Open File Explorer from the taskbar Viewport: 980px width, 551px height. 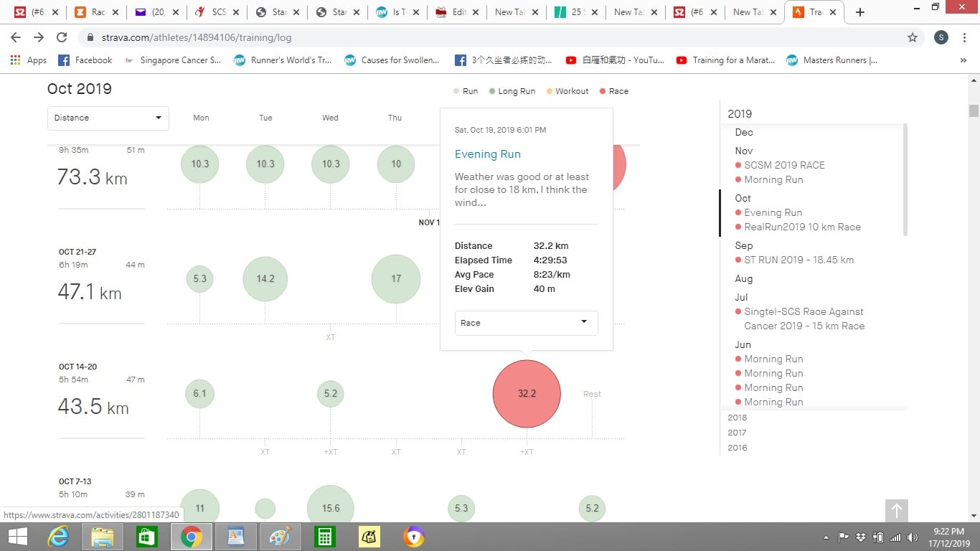tap(103, 537)
